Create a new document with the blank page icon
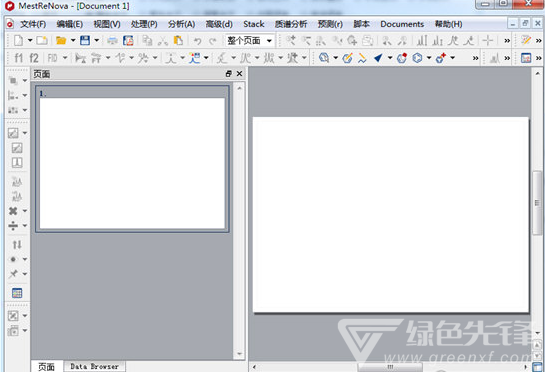545x372 pixels. 18,41
